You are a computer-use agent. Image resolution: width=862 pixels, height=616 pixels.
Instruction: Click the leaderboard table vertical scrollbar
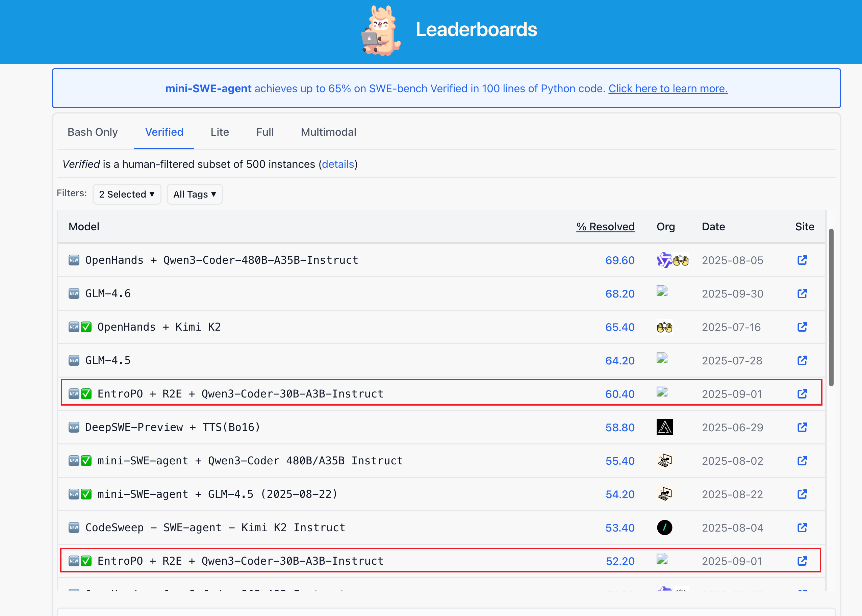(x=831, y=307)
